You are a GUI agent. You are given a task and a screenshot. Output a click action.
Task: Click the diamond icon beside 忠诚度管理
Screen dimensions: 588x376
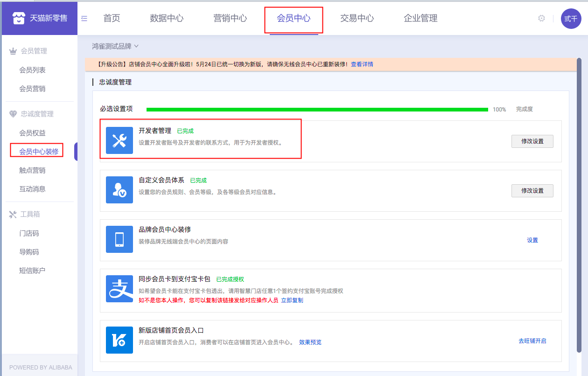13,114
